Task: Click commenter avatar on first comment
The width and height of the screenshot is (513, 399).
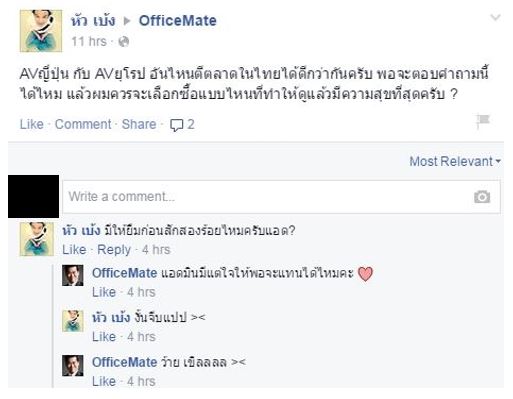Action: (x=37, y=239)
